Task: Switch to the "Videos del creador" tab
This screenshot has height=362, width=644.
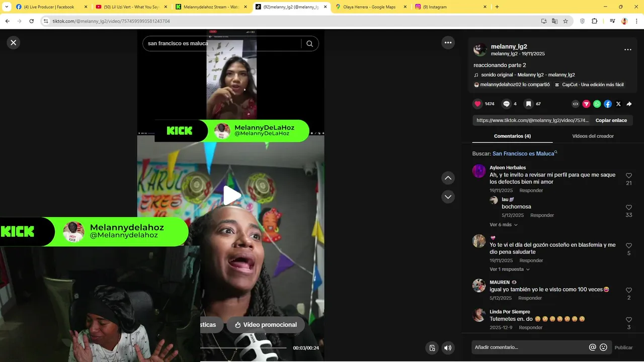Action: click(x=593, y=136)
